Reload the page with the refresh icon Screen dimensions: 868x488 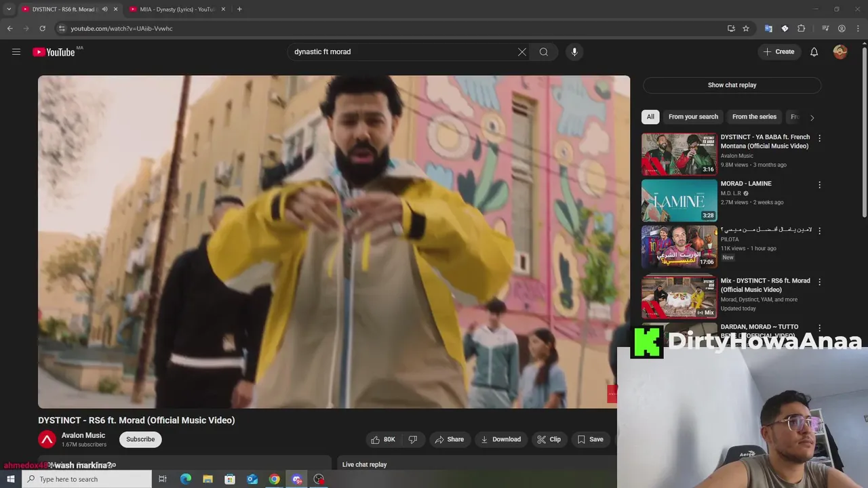click(42, 28)
